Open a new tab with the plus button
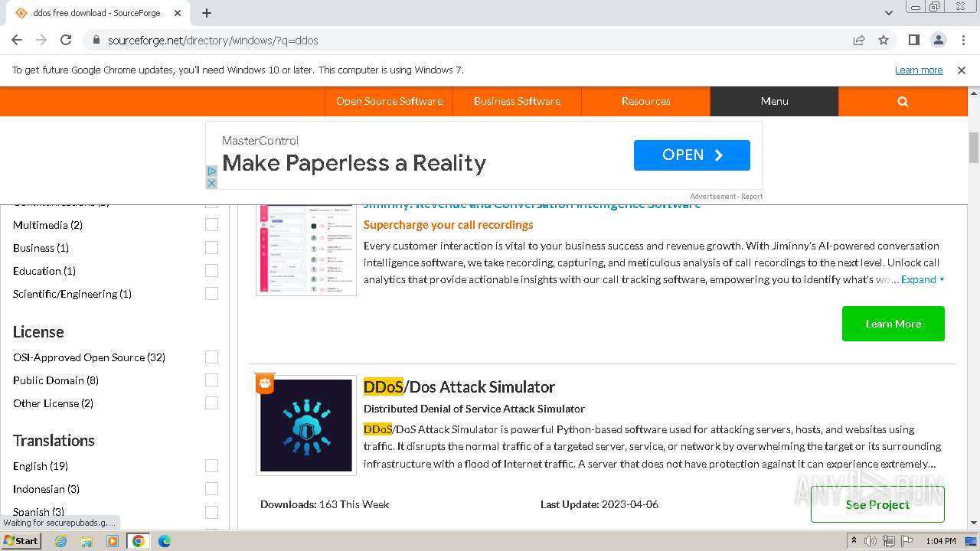This screenshot has height=551, width=980. pyautogui.click(x=207, y=13)
